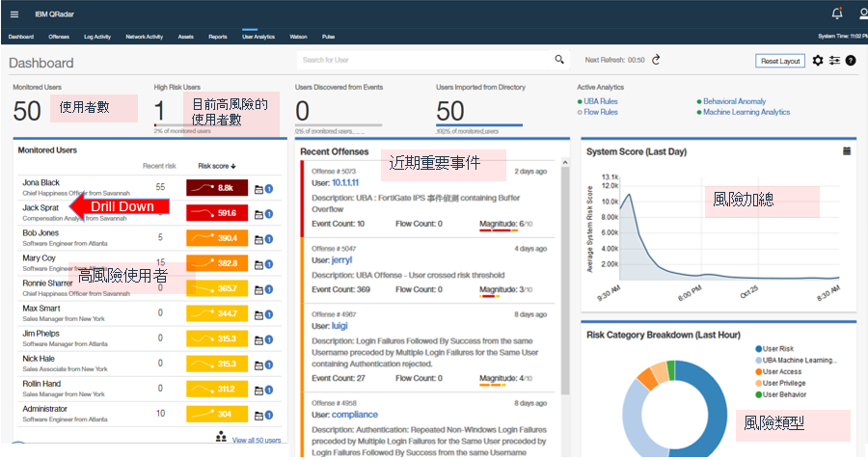This screenshot has height=460, width=868.
Task: Select user Jim Phelps
Action: 41,334
